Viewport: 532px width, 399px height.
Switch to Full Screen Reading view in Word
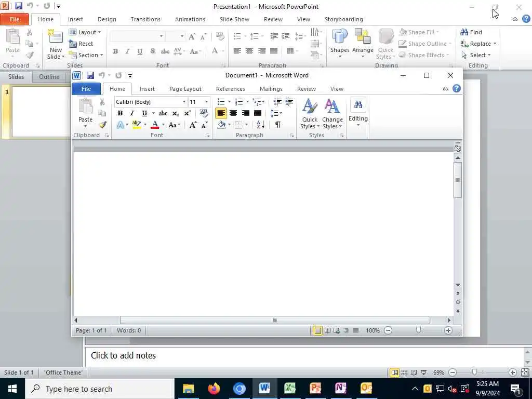[x=327, y=330]
